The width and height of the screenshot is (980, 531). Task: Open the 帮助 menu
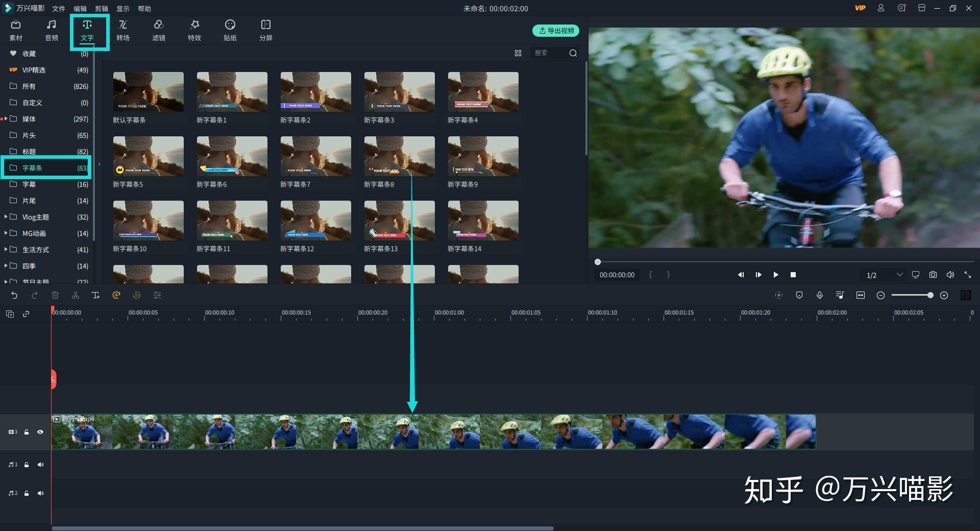pos(144,9)
